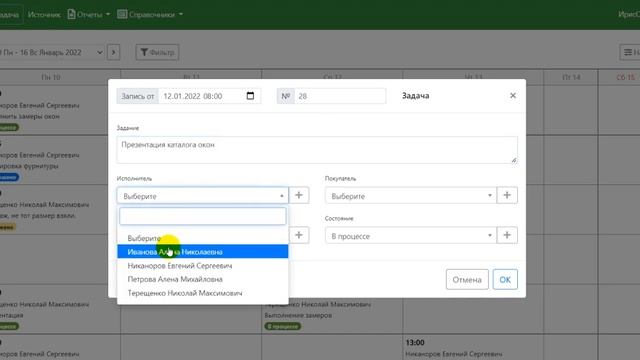Screen dimensions: 640x360
Task: Select Терещенко Николай Максимович option
Action: pos(203,293)
